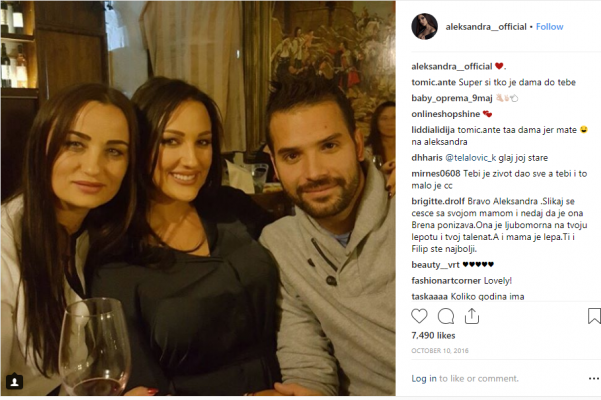Viewport: 601px width, 400px height.
Task: Click the Log in link
Action: [x=424, y=379]
